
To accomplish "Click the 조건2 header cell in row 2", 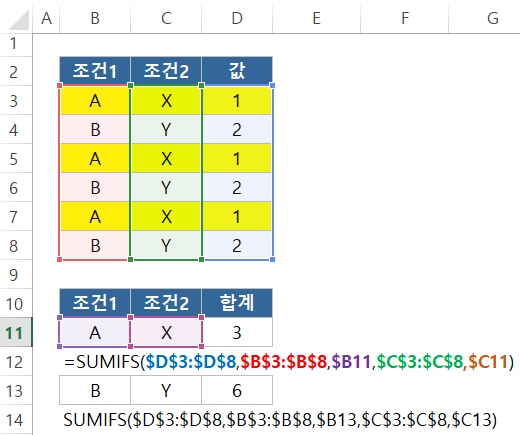I will (x=166, y=71).
